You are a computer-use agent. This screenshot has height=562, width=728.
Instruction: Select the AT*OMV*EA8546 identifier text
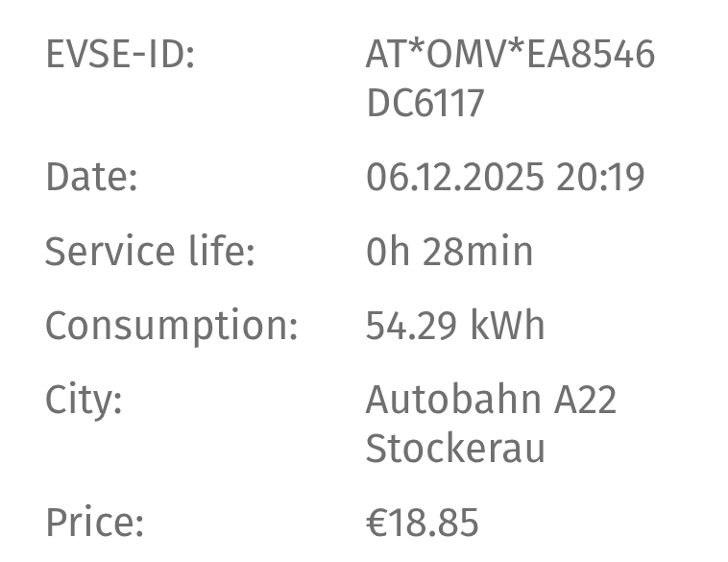pyautogui.click(x=510, y=55)
